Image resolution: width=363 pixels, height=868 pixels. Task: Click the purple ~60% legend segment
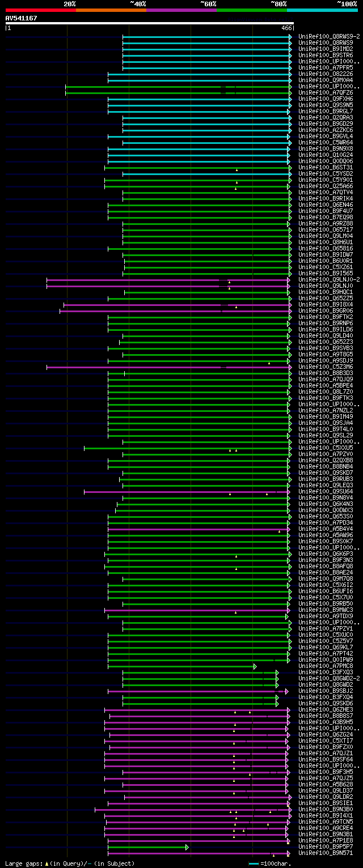[x=181, y=10]
